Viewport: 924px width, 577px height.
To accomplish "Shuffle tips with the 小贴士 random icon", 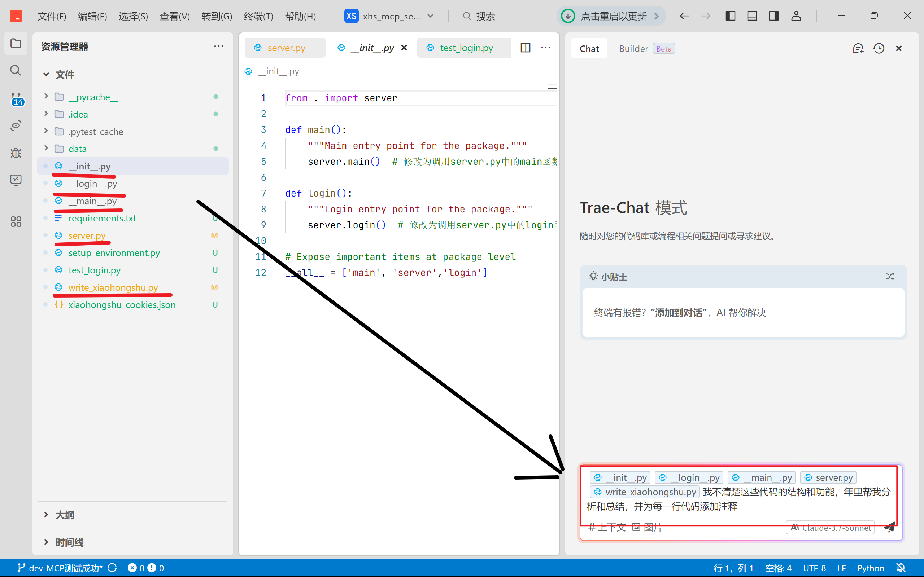I will tap(890, 276).
